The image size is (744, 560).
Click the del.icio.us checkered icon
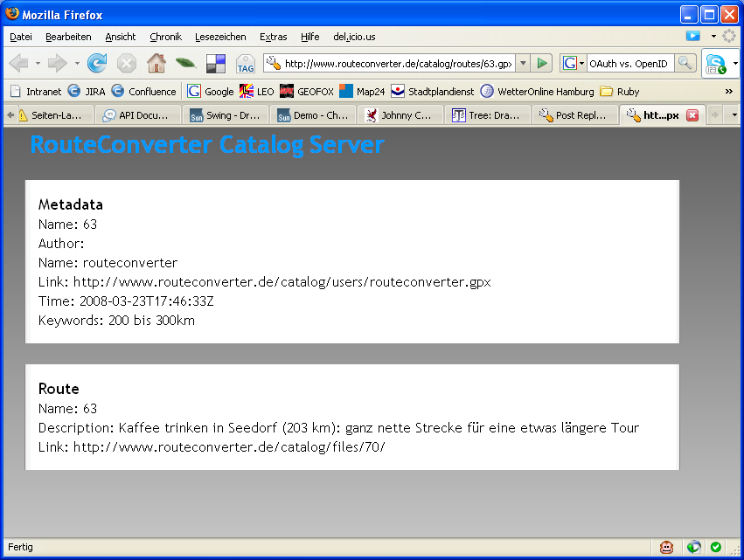(216, 64)
